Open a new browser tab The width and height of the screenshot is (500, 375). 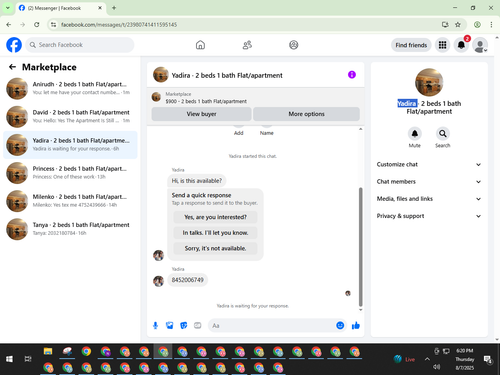click(114, 8)
